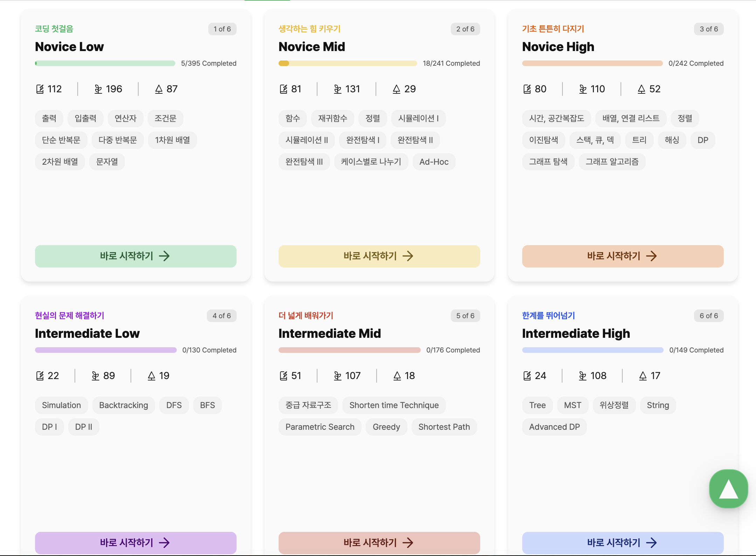The width and height of the screenshot is (756, 556).
Task: Click Novice Low sprout icon beside 196
Action: 98,89
